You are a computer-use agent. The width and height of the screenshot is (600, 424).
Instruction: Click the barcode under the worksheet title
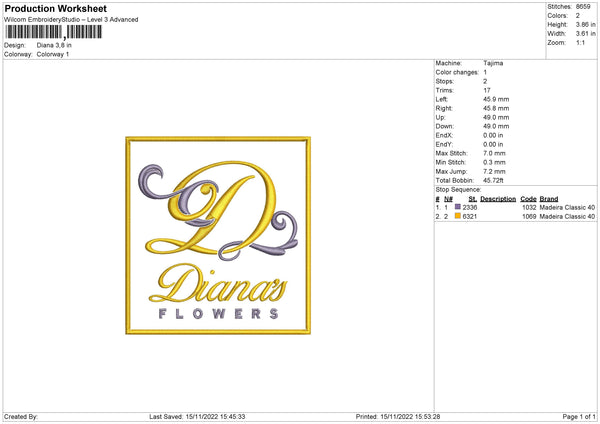point(53,32)
